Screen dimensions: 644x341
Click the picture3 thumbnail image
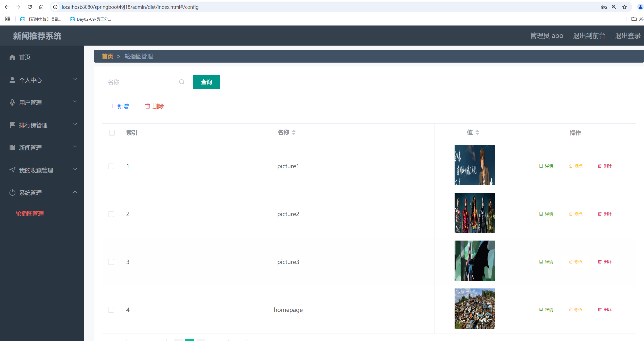pos(475,261)
